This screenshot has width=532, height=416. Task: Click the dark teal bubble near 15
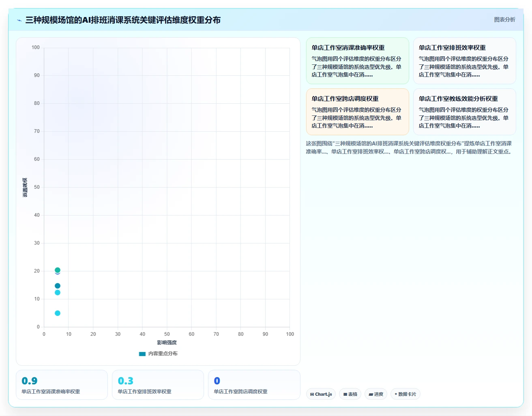(58, 286)
